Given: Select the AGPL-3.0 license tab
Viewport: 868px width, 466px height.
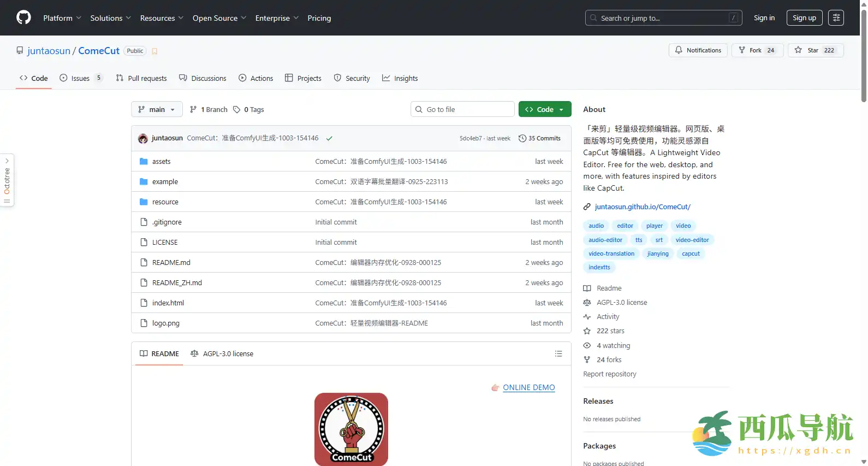Looking at the screenshot, I should (222, 354).
